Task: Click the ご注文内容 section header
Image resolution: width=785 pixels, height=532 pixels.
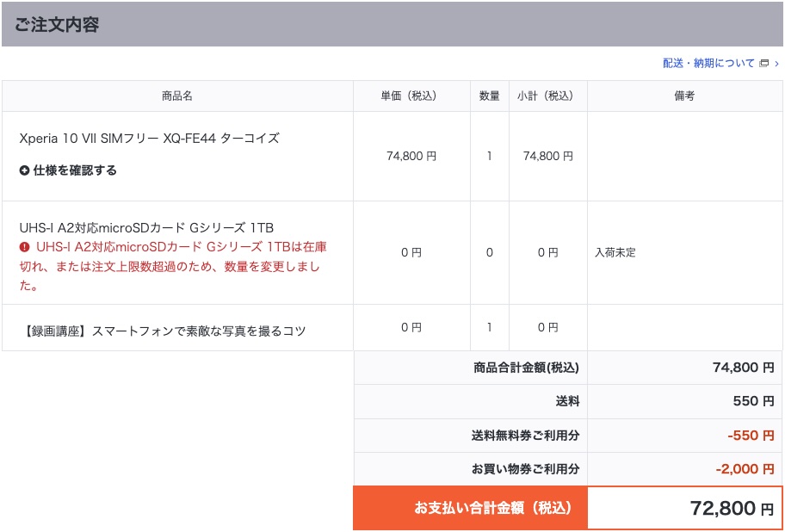Action: point(57,25)
